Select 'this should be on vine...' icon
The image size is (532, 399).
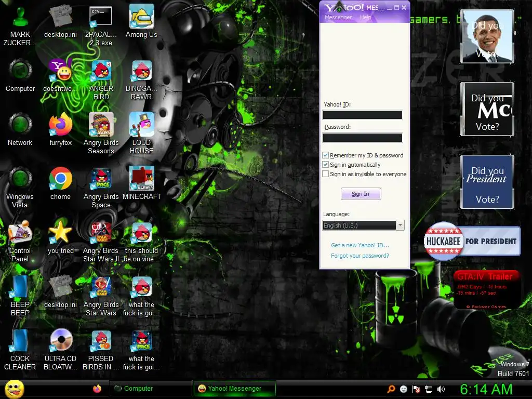point(141,241)
